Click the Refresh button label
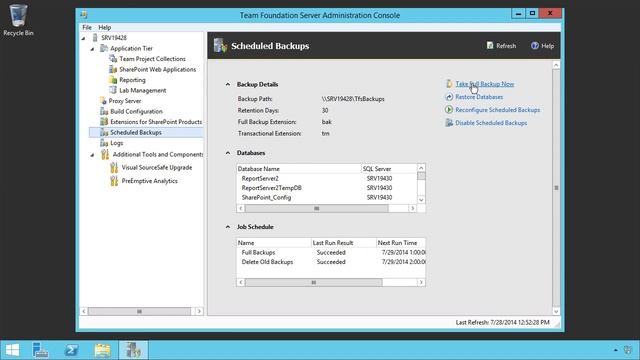The width and height of the screenshot is (640, 360). 506,46
